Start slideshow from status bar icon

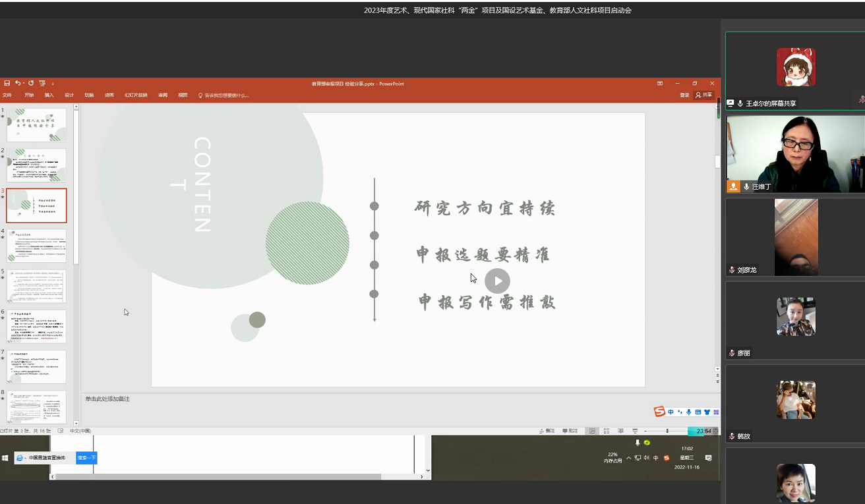coord(635,431)
